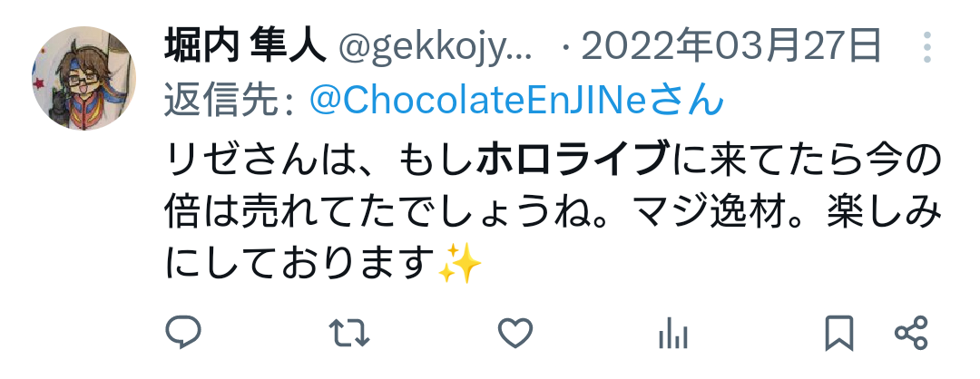Open the share icon options
Screen dimensions: 980x379
click(x=911, y=333)
